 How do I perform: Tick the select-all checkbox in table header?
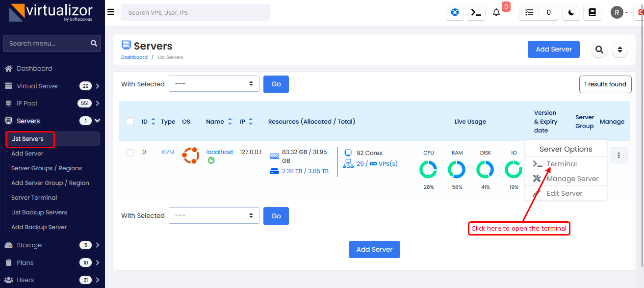tap(130, 122)
